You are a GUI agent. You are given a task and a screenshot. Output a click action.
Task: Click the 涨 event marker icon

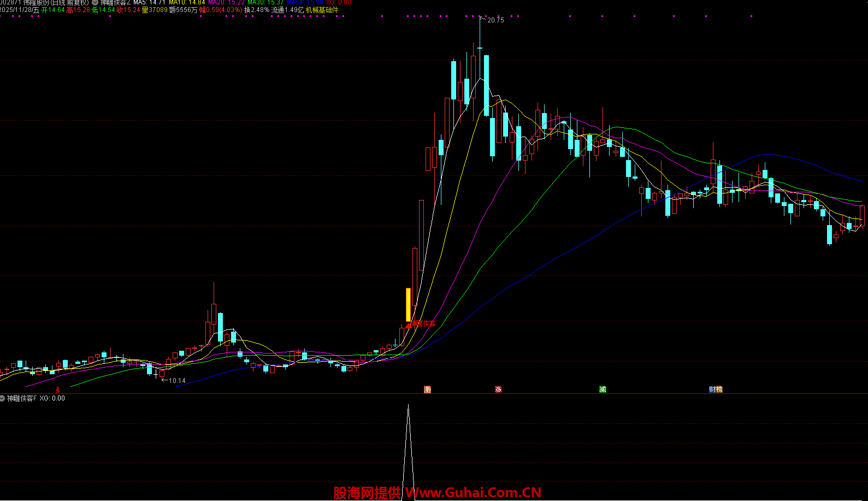(x=498, y=390)
